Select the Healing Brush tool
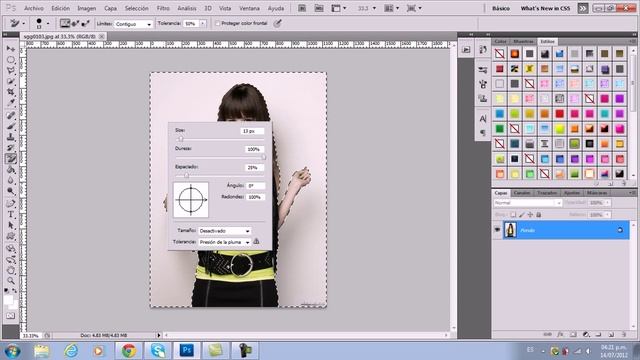 click(11, 116)
